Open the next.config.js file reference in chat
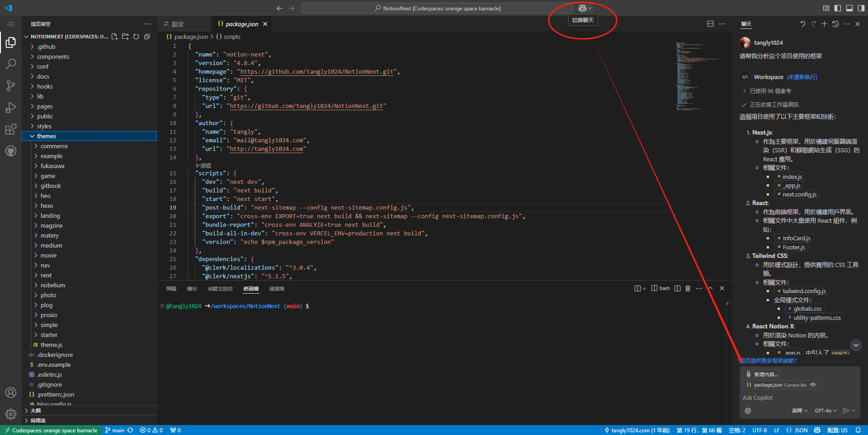 point(797,194)
